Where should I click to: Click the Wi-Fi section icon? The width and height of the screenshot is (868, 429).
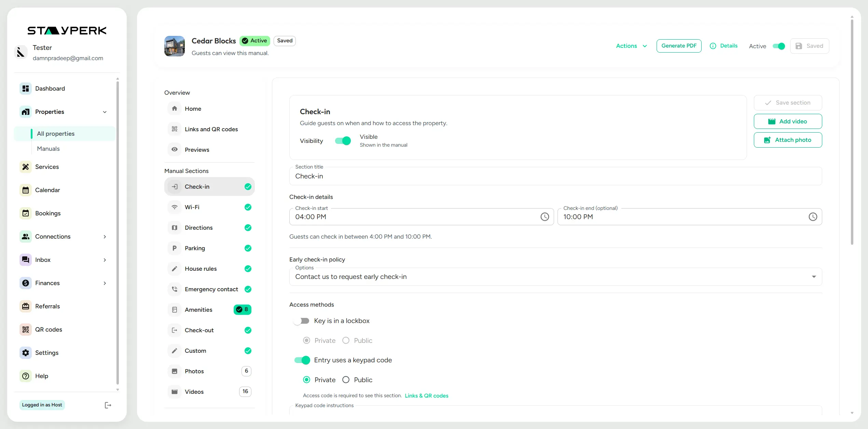pos(175,207)
